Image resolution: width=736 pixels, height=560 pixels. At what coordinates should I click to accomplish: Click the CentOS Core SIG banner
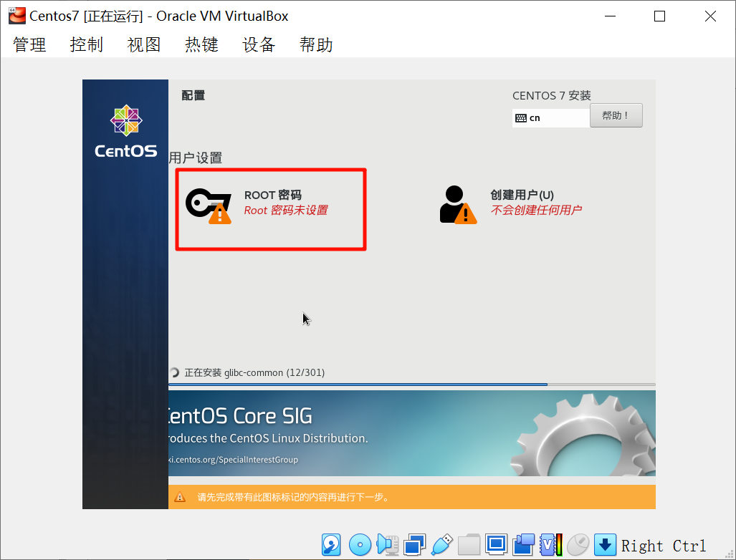click(411, 433)
